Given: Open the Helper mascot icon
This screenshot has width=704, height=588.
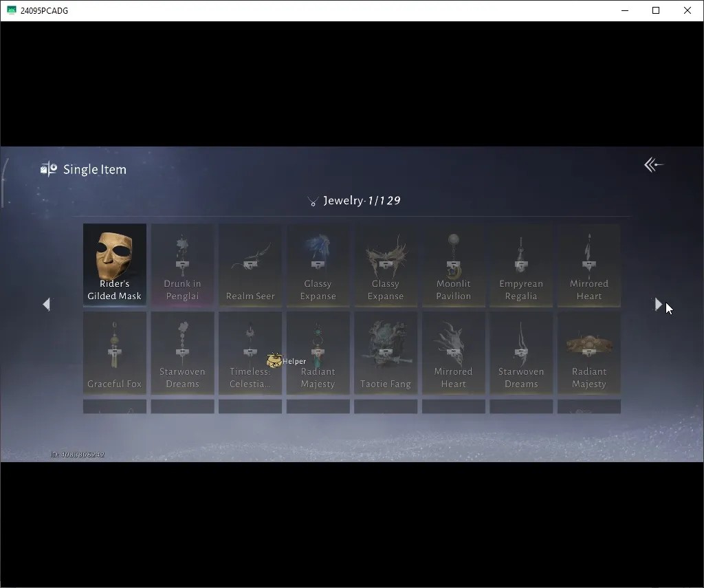Looking at the screenshot, I should [274, 360].
